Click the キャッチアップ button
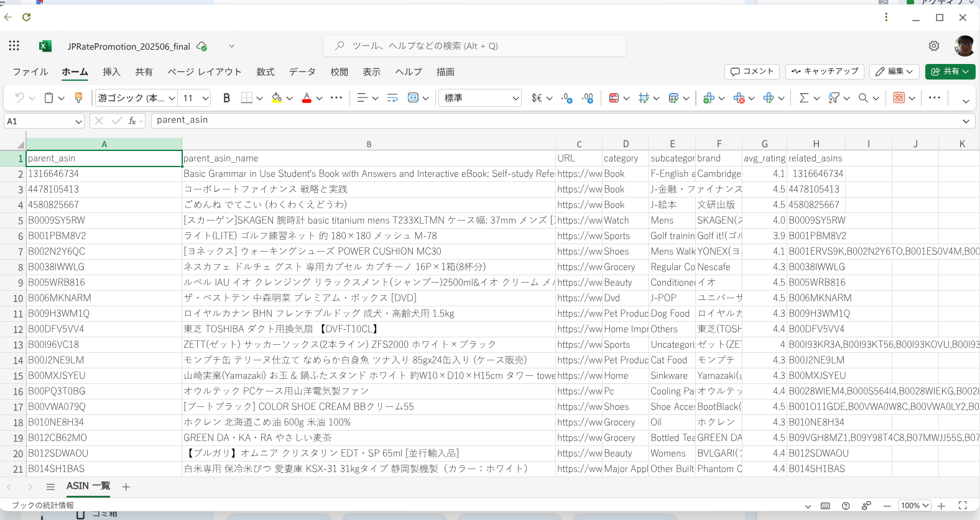This screenshot has width=980, height=520. (825, 71)
